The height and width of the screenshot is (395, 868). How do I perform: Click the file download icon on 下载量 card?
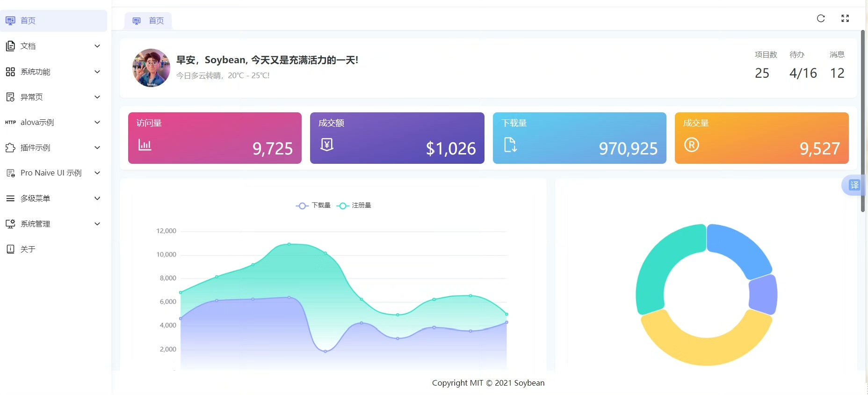click(510, 145)
